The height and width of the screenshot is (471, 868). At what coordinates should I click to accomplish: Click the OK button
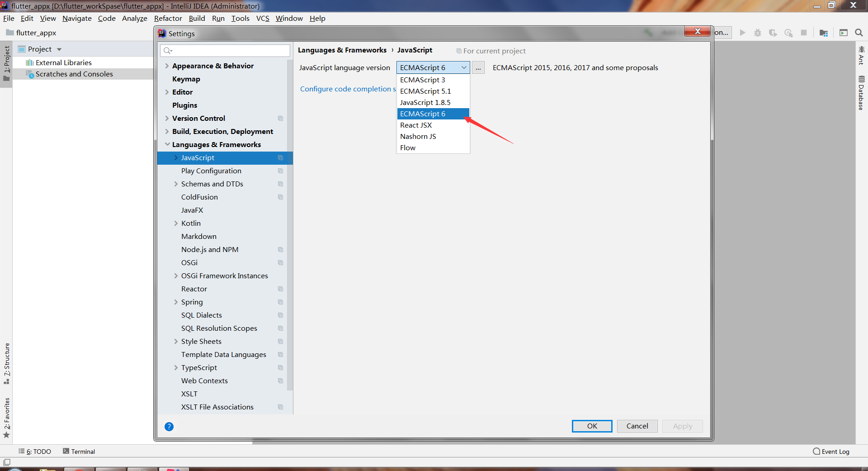[592, 426]
